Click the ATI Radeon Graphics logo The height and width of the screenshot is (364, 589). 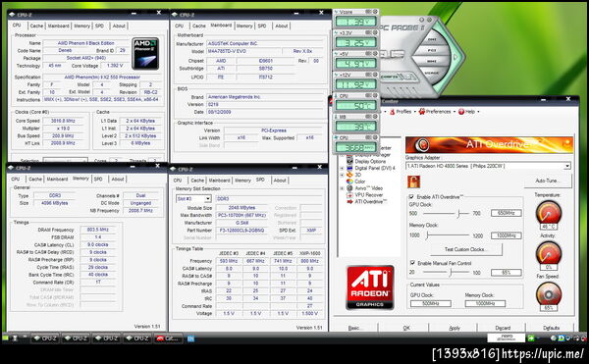[370, 287]
